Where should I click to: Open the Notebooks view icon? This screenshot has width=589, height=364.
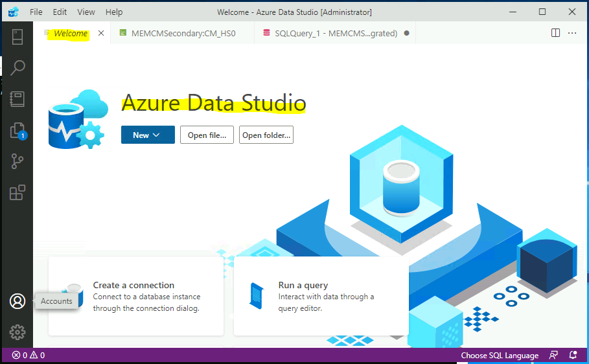click(x=17, y=99)
